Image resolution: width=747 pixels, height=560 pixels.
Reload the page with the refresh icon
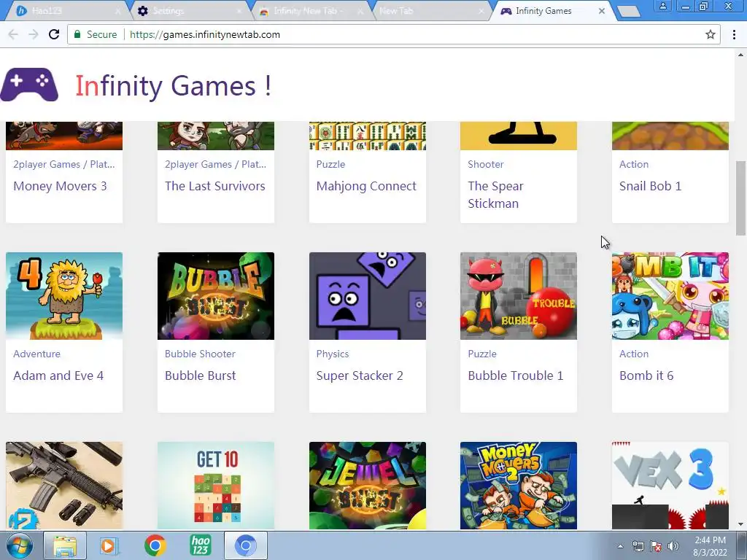[54, 34]
